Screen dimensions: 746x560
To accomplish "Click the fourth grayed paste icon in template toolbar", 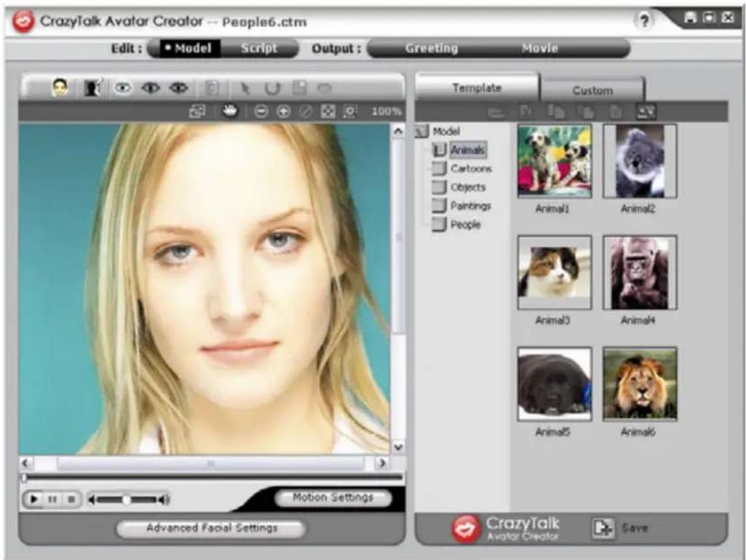I will point(586,112).
